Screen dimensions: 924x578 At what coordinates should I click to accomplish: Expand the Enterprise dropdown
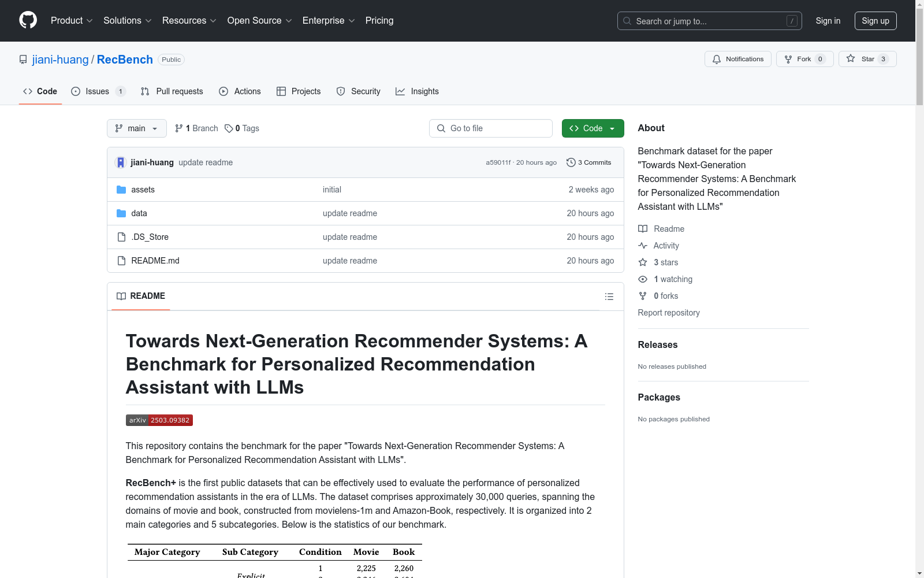click(329, 21)
